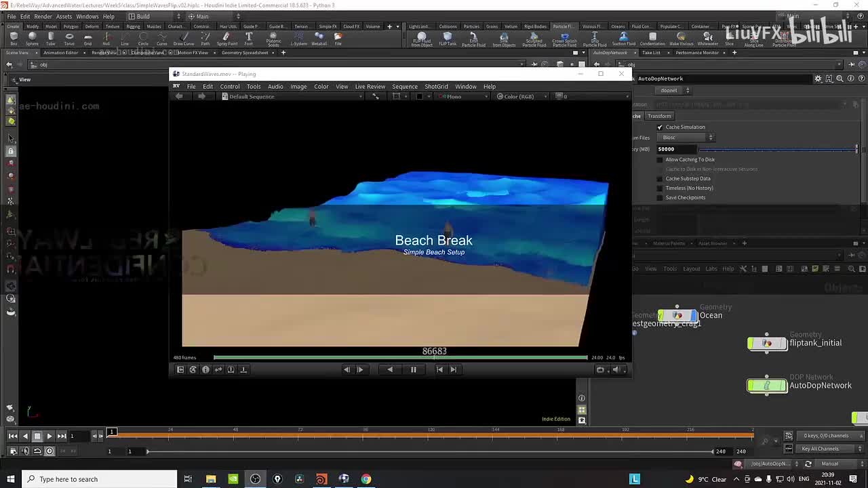The image size is (868, 488).
Task: Select the Sphere shelf tool
Action: (x=32, y=39)
